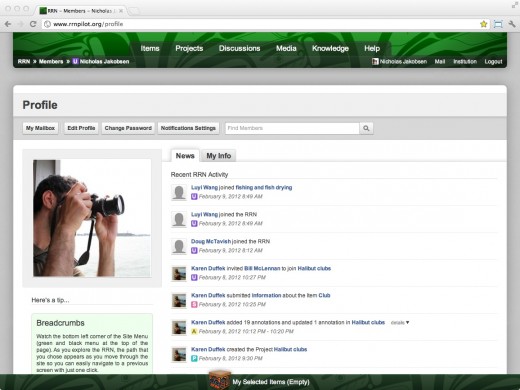Click the Edit Profile button

[81, 128]
